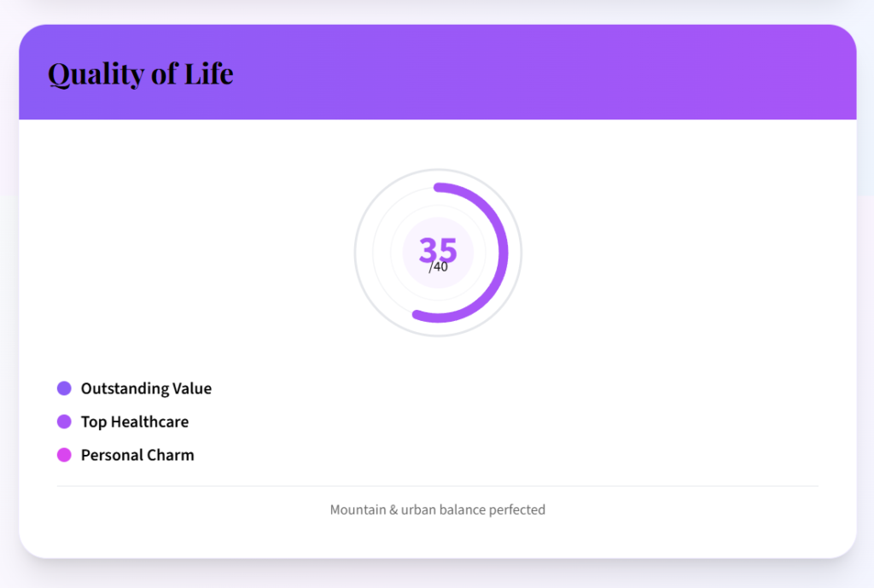
Task: Click the word Life in the card title
Action: 209,73
